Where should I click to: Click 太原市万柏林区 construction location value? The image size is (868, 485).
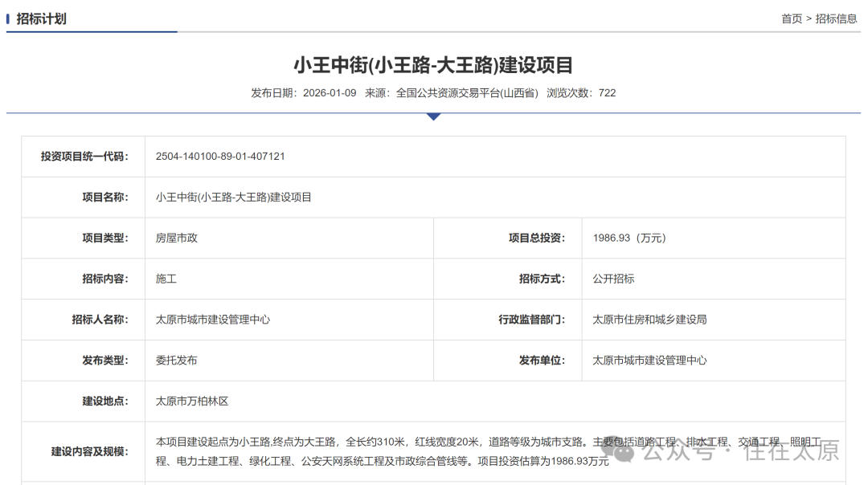coord(193,401)
